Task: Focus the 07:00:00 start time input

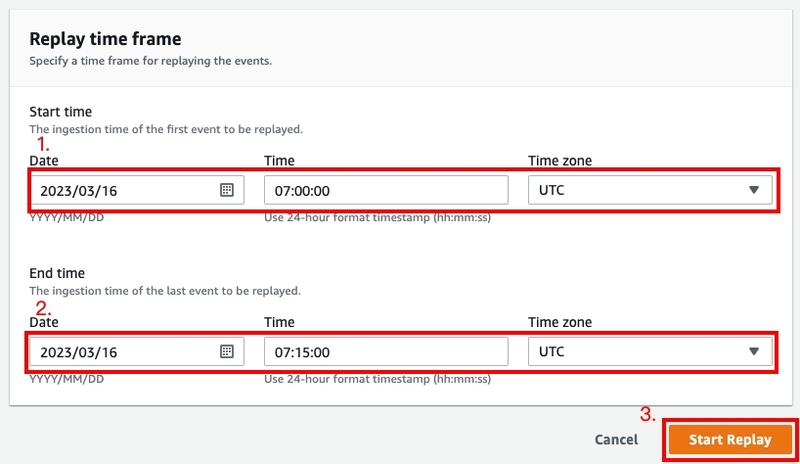Action: click(386, 190)
